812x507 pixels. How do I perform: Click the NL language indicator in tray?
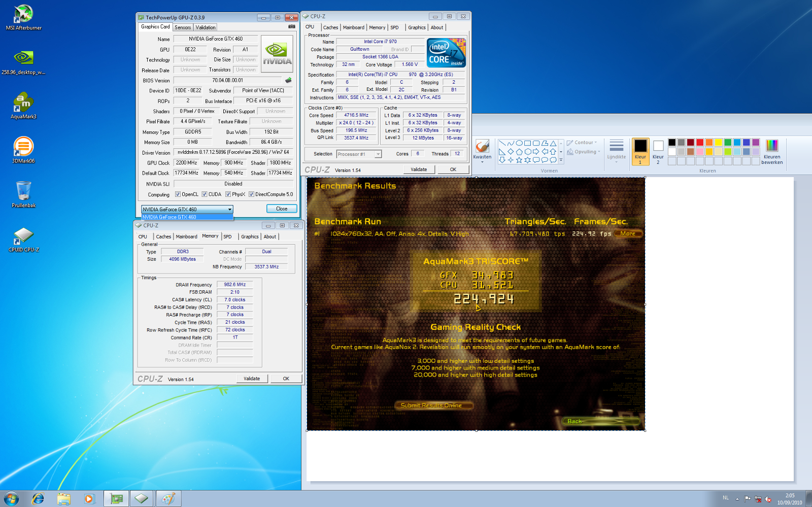pyautogui.click(x=726, y=498)
